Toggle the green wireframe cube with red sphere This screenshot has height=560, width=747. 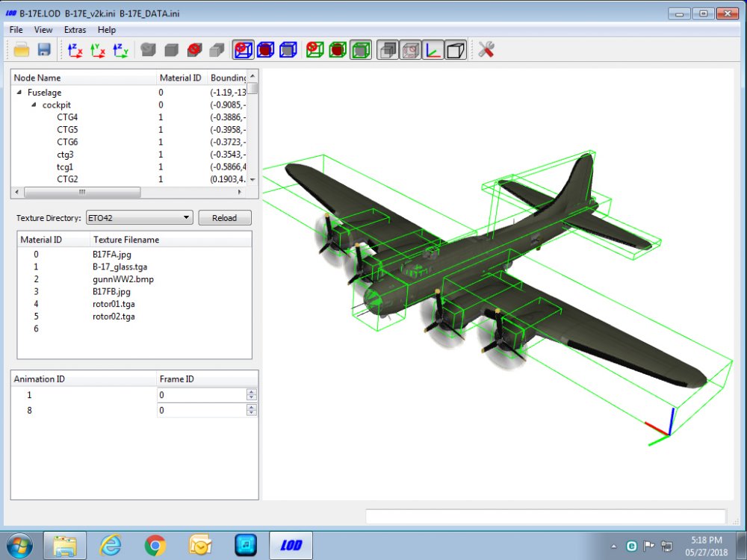pos(338,50)
